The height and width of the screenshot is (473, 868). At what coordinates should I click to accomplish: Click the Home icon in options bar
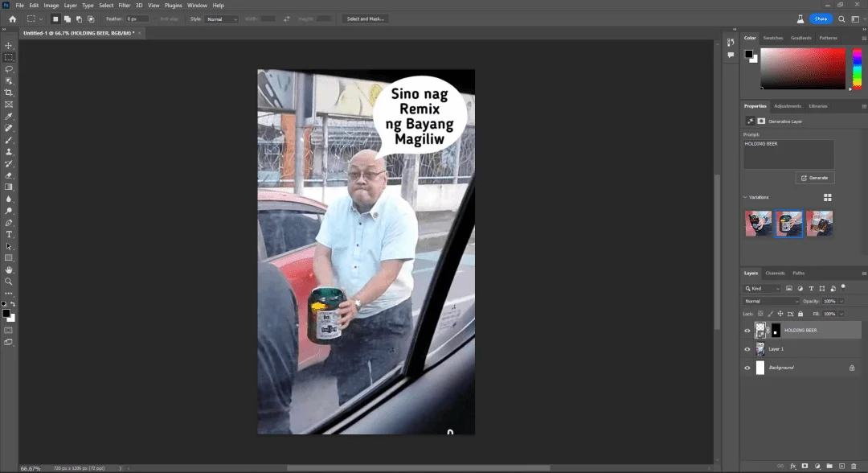point(12,19)
